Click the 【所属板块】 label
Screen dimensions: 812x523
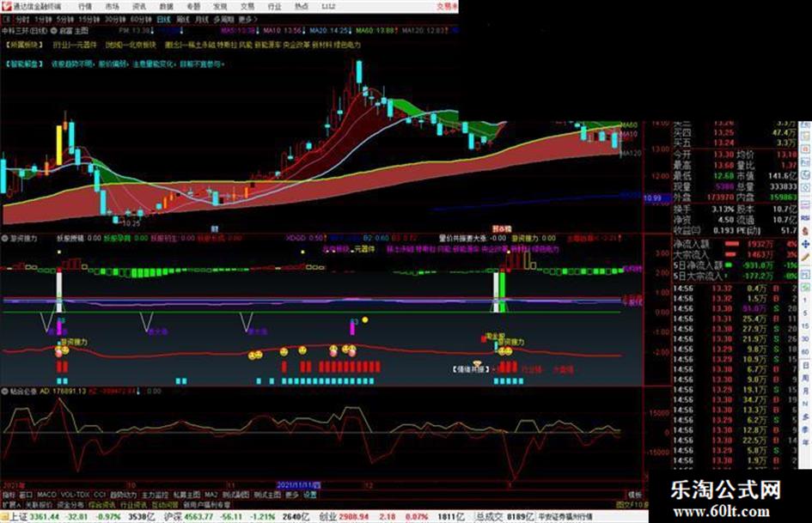pos(24,45)
